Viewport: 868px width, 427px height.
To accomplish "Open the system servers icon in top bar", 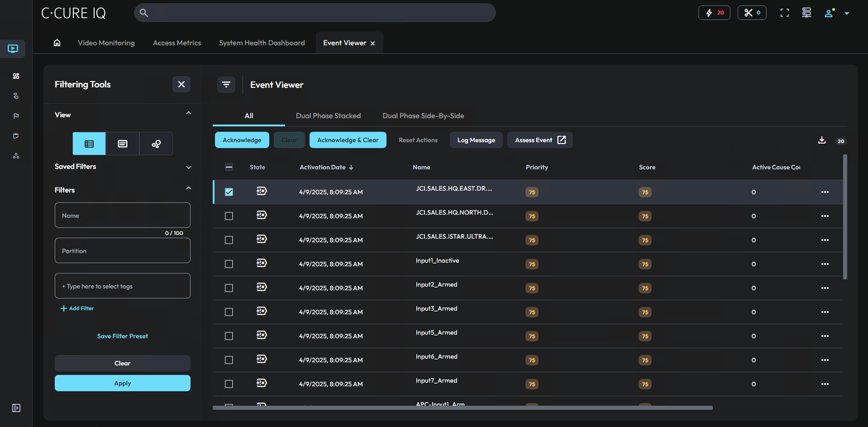I will [806, 13].
